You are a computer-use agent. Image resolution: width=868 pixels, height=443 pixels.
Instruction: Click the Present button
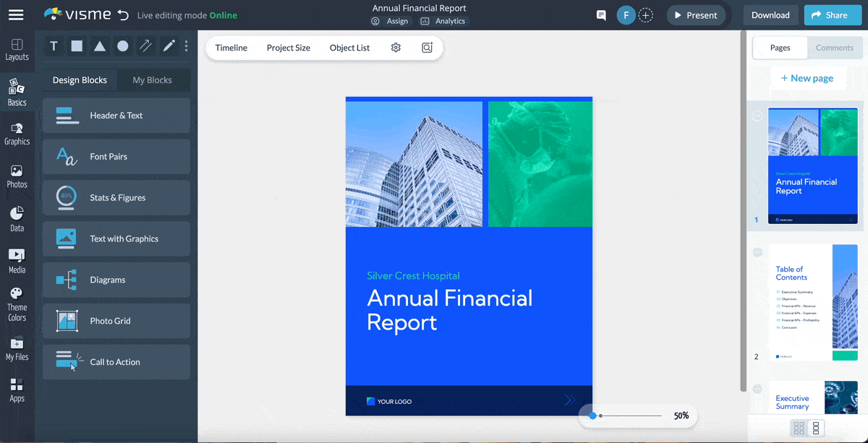[696, 14]
